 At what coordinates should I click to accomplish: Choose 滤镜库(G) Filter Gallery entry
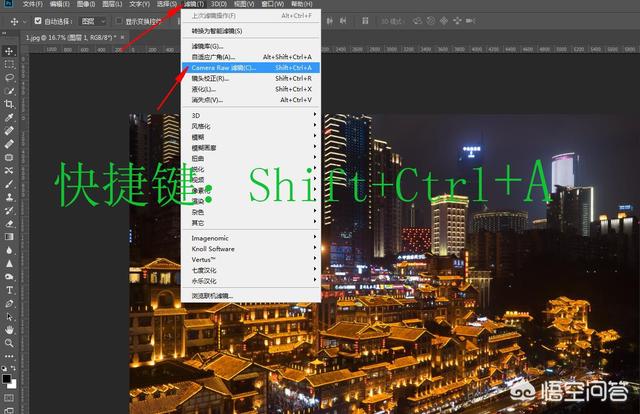(251, 46)
